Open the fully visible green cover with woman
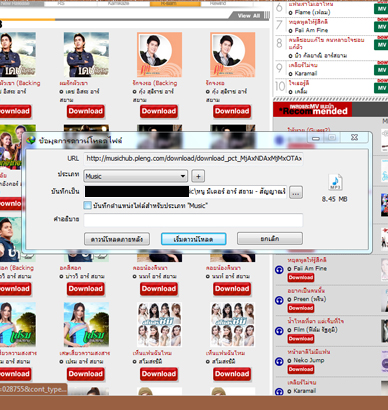The height and width of the screenshot is (410, 388). click(86, 325)
